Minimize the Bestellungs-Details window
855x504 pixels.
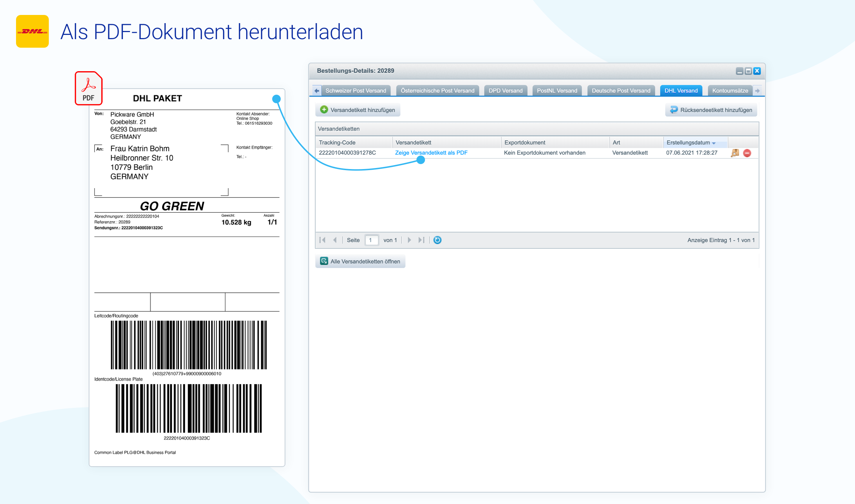tap(740, 71)
